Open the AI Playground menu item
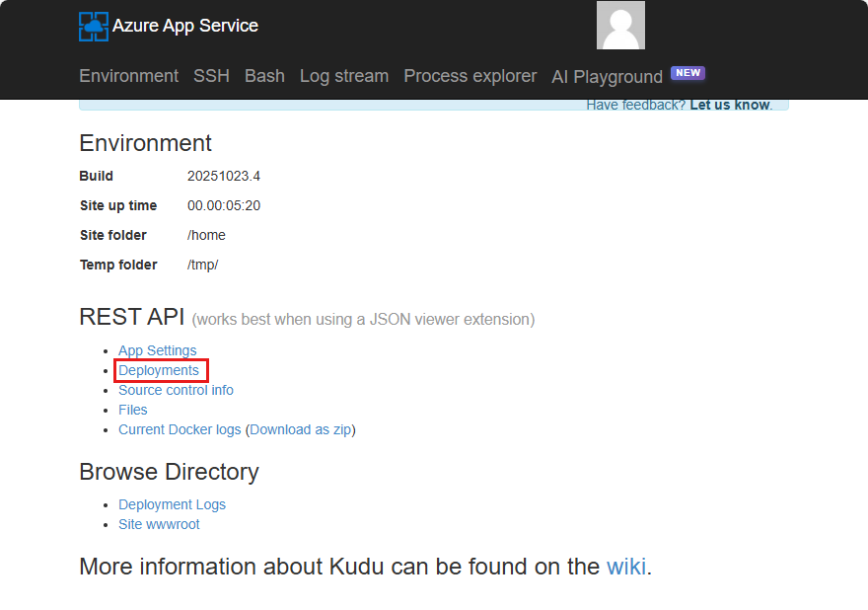Image resolution: width=868 pixels, height=610 pixels. click(x=607, y=76)
